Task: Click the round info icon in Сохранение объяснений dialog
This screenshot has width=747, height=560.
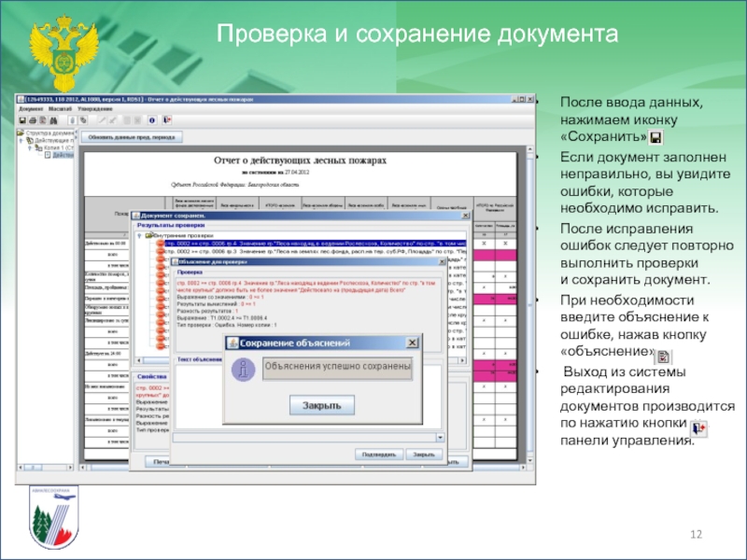Action: [x=243, y=369]
